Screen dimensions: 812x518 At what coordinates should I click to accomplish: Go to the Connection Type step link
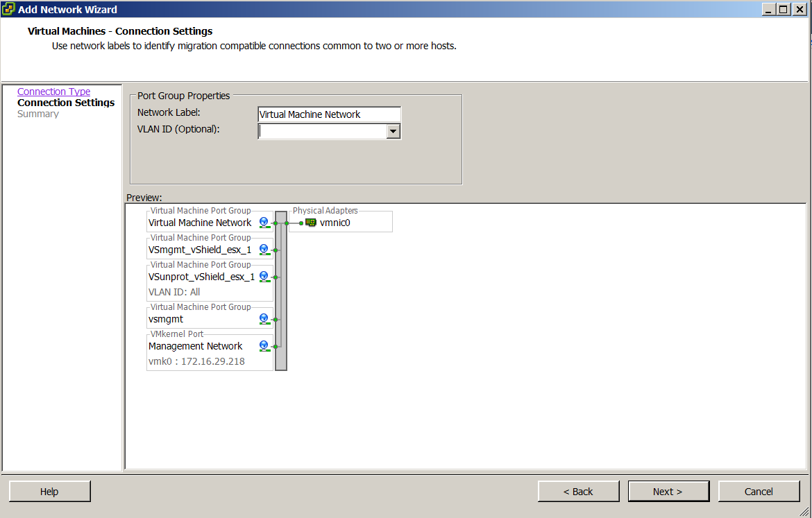pyautogui.click(x=53, y=92)
